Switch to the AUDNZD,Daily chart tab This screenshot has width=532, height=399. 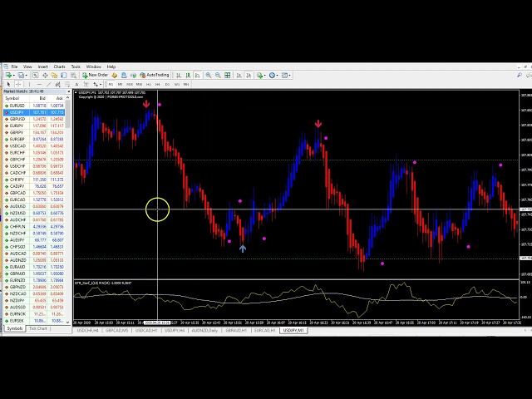click(203, 330)
